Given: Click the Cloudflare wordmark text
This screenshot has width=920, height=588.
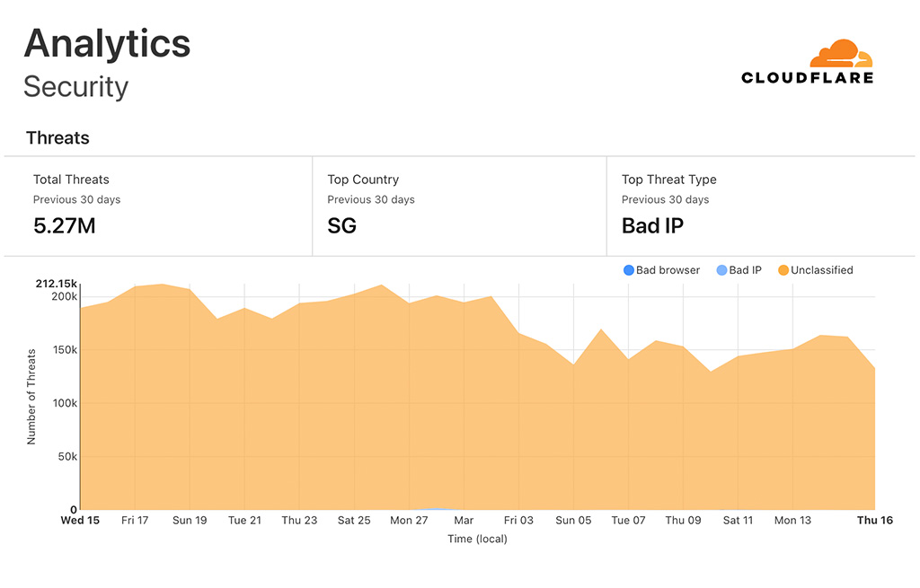Looking at the screenshot, I should pyautogui.click(x=807, y=78).
